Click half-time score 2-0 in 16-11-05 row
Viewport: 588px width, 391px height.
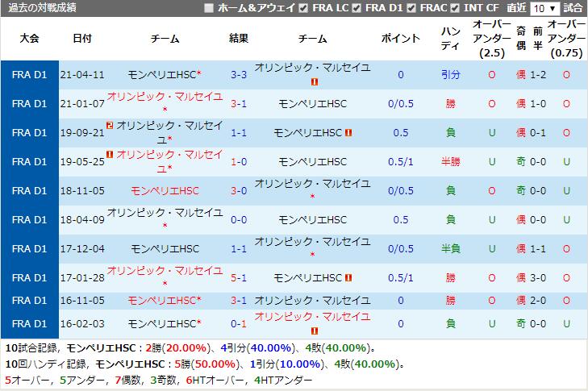pos(538,301)
